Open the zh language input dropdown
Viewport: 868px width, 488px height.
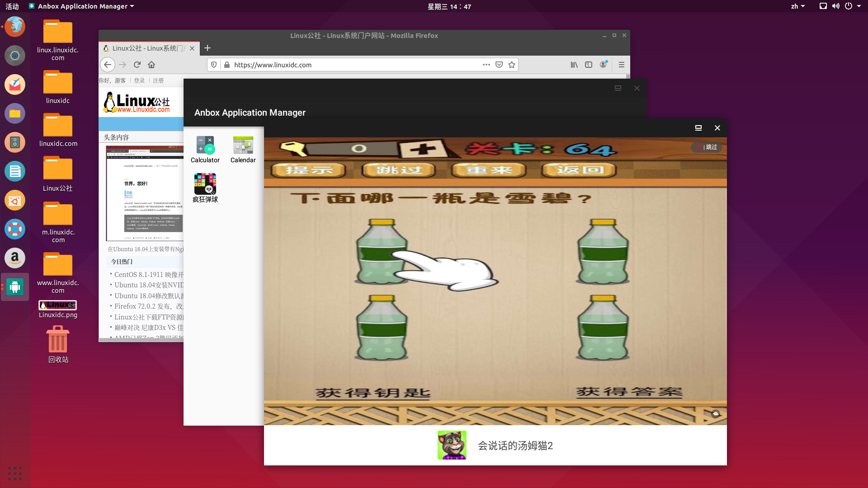[797, 6]
